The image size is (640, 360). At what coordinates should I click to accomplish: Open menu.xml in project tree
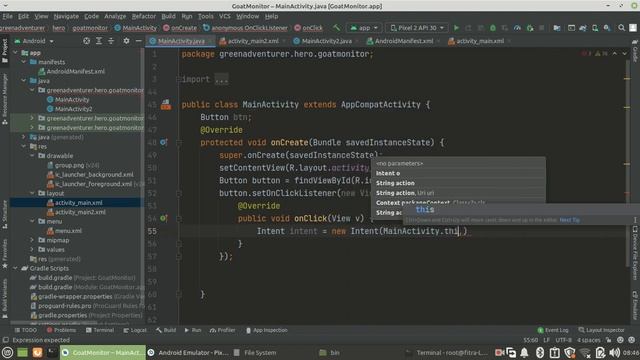(x=64, y=231)
